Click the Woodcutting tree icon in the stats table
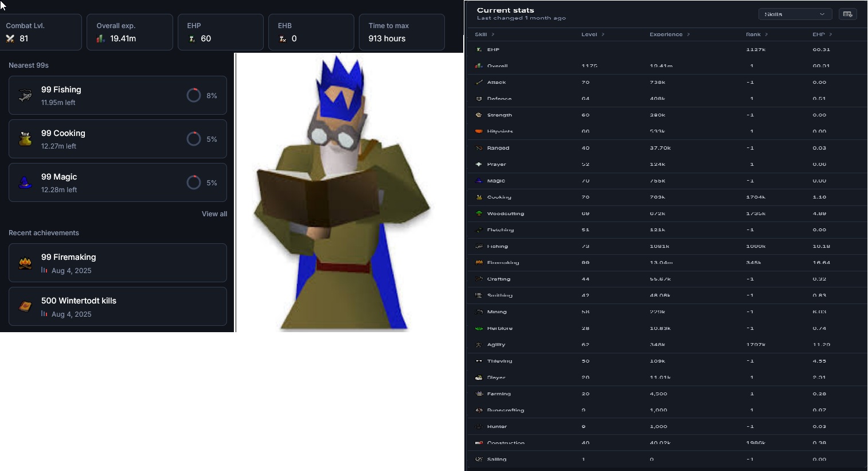Screen dimensions: 868x471 point(479,213)
